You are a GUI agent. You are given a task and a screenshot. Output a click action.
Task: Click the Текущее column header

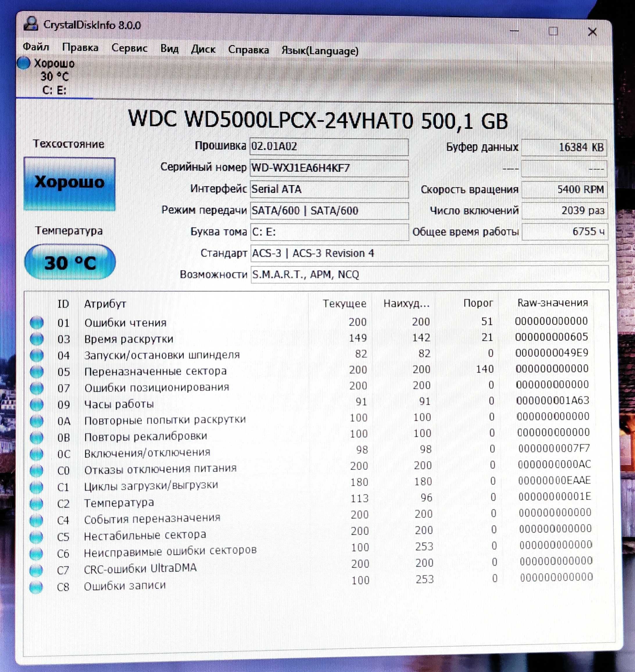click(x=344, y=304)
